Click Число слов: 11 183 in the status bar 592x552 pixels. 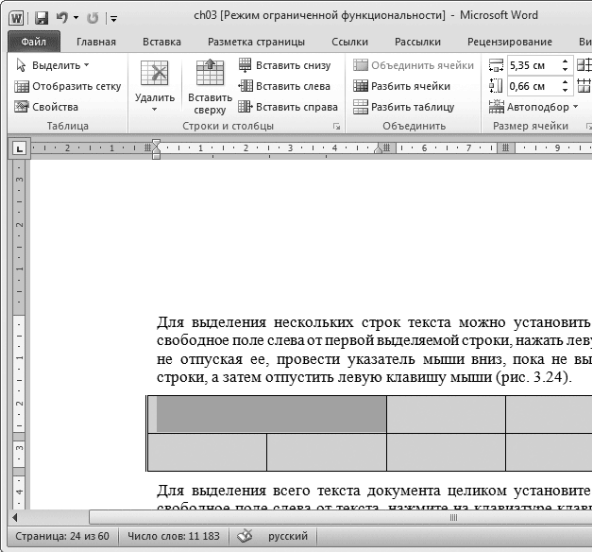click(173, 536)
